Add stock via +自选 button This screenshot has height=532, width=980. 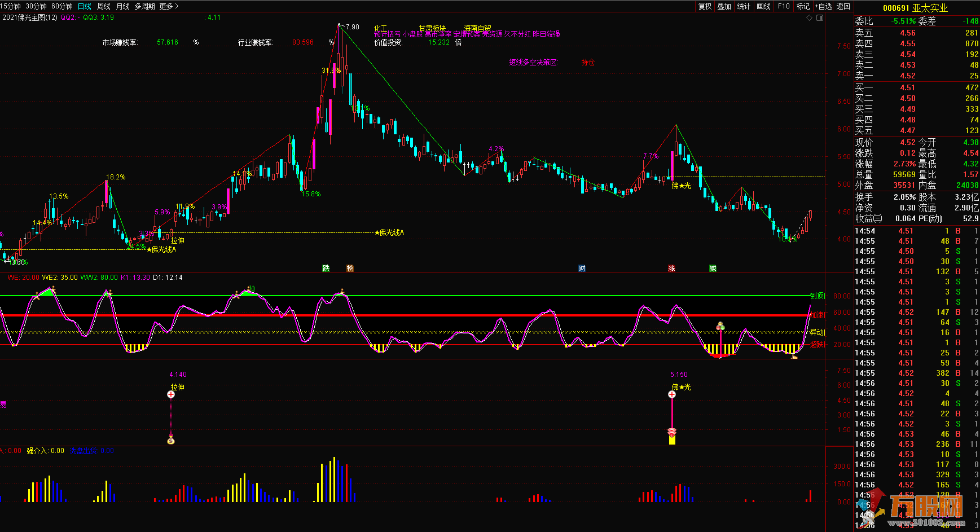point(823,6)
